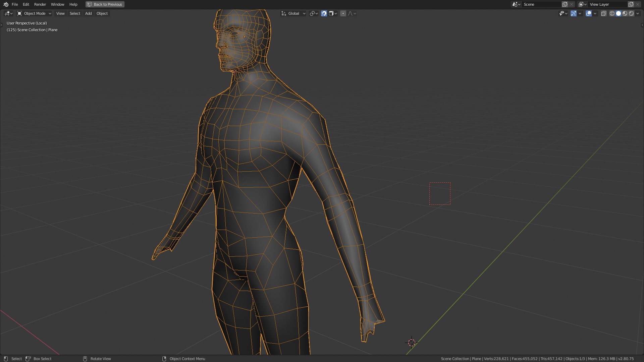
Task: Click the Blender logo icon
Action: pyautogui.click(x=6, y=4)
